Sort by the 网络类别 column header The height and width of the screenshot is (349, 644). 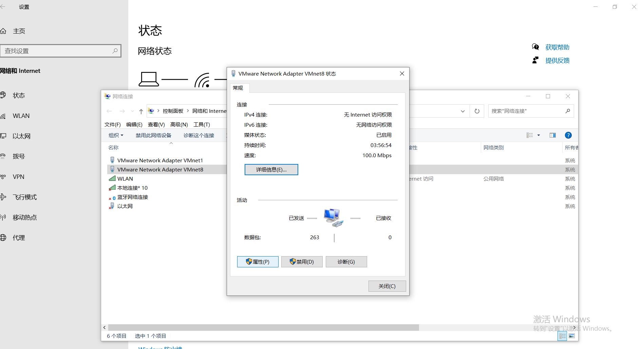pos(494,148)
